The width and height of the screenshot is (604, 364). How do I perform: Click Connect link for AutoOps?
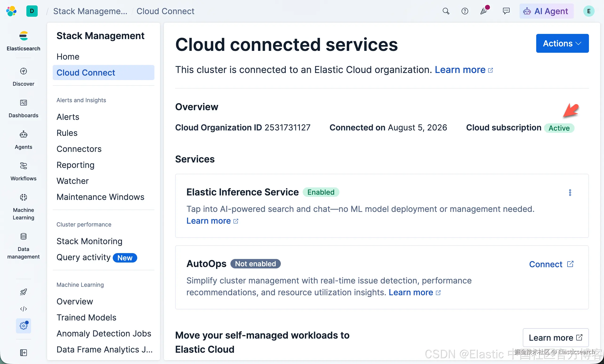pyautogui.click(x=551, y=264)
